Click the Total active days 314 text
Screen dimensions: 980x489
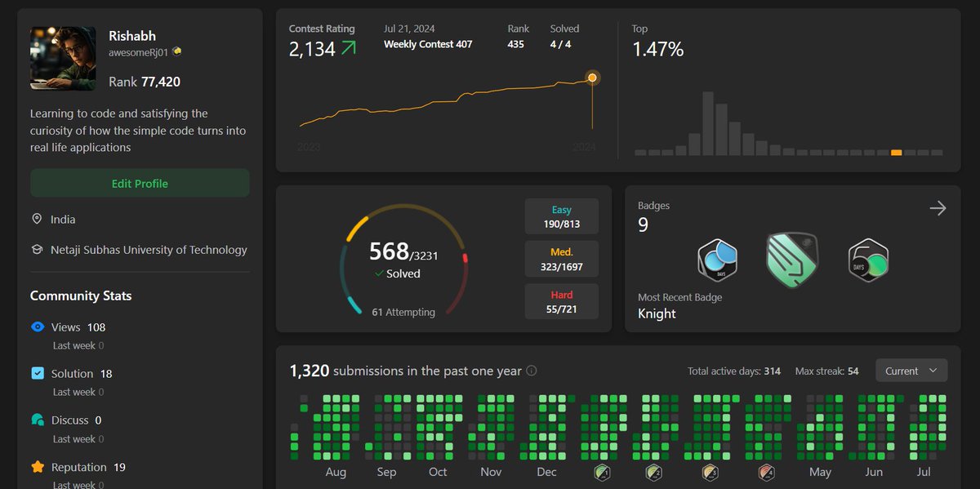pyautogui.click(x=734, y=371)
